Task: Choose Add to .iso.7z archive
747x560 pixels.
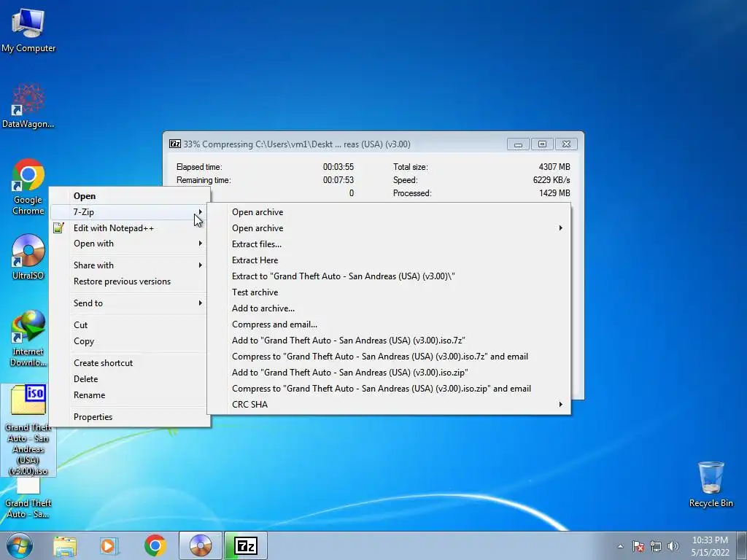Action: click(x=389, y=341)
